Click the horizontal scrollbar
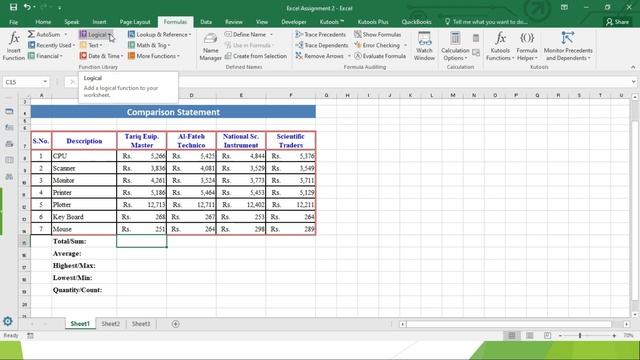 (x=509, y=324)
